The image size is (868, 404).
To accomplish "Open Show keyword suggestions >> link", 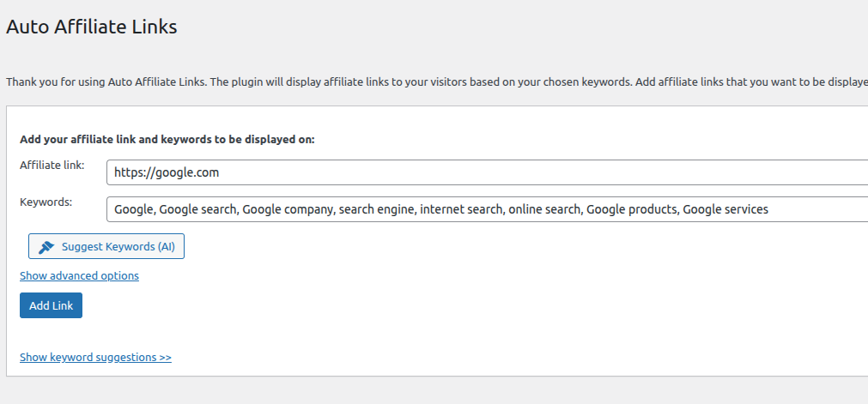I will pyautogui.click(x=95, y=357).
